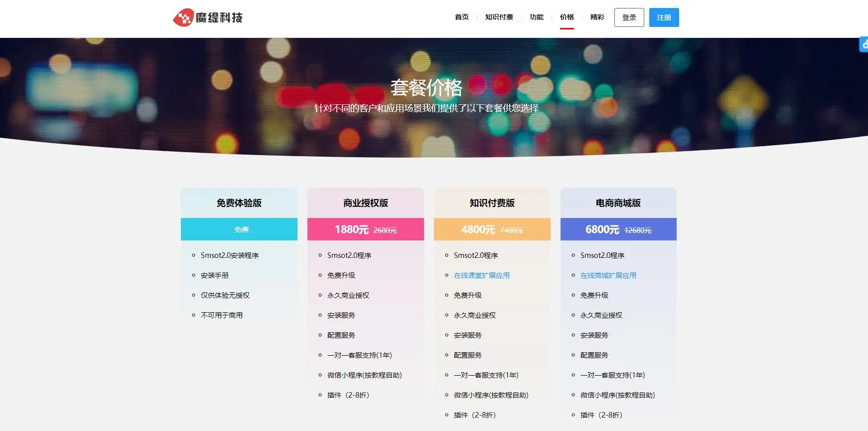Click the 免费体验版 plan header
The image size is (868, 431).
click(x=239, y=203)
